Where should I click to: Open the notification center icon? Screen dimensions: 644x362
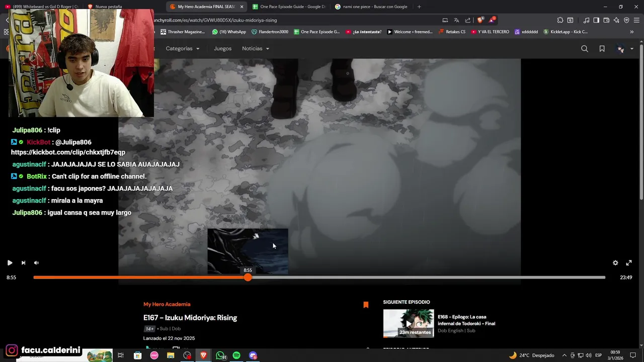click(633, 355)
